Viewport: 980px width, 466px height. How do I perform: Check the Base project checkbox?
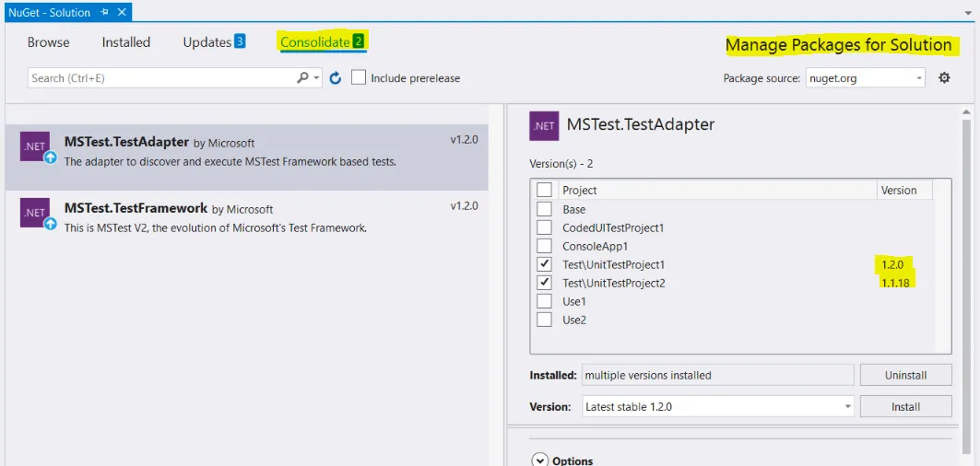point(544,209)
